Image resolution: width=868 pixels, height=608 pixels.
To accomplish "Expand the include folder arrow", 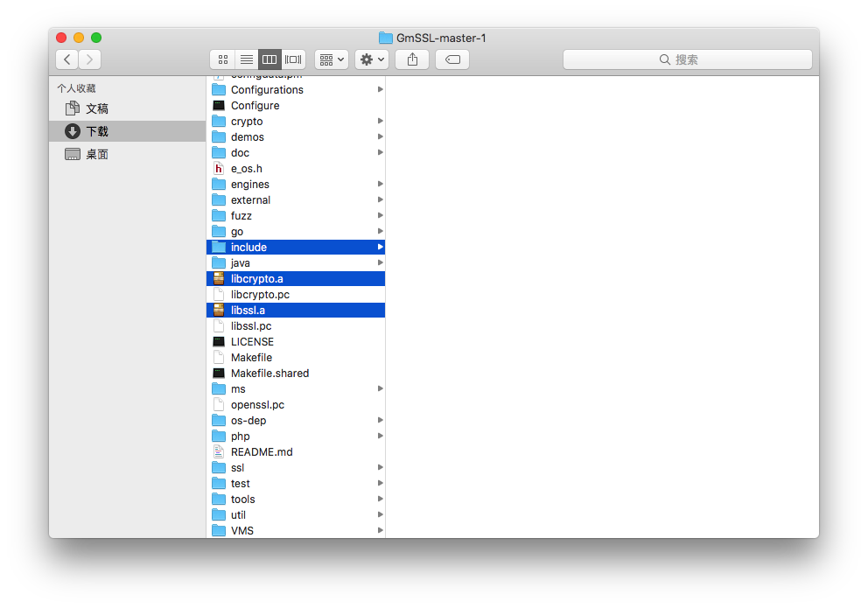I will click(x=381, y=247).
